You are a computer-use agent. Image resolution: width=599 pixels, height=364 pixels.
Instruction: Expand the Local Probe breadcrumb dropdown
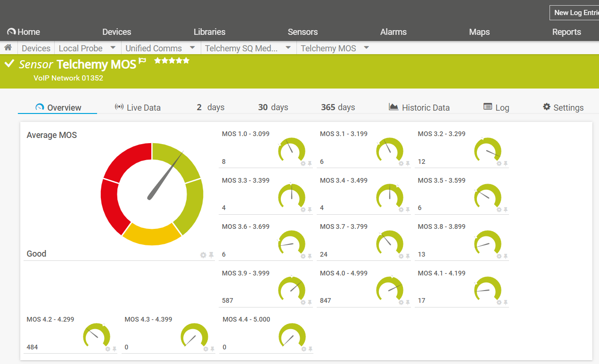(x=113, y=48)
